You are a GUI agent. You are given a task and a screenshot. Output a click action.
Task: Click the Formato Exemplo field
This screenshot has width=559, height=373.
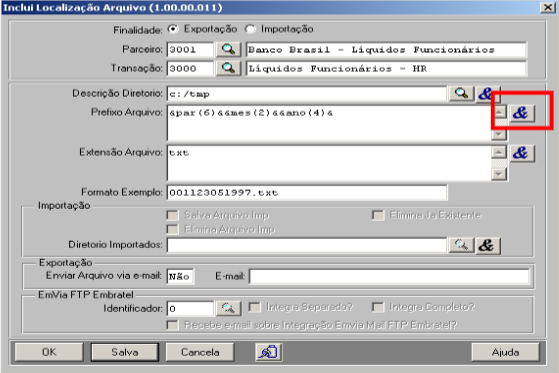[307, 193]
